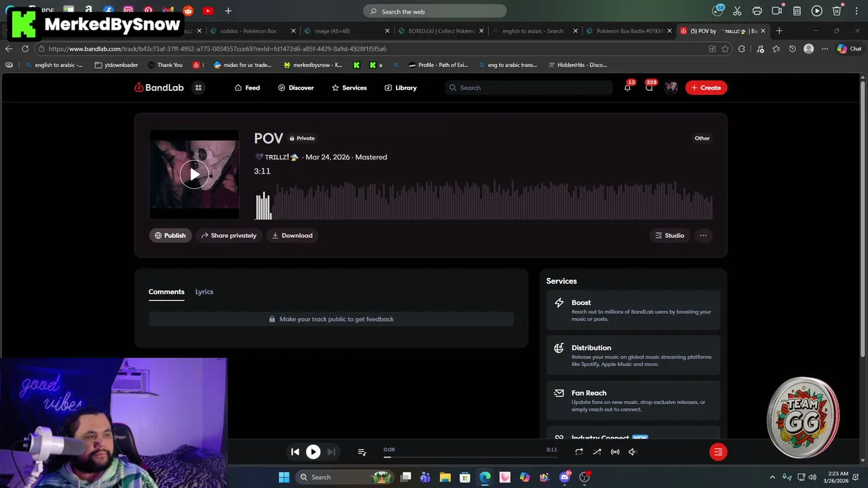The width and height of the screenshot is (868, 488).
Task: Share the track privately
Action: [x=229, y=235]
